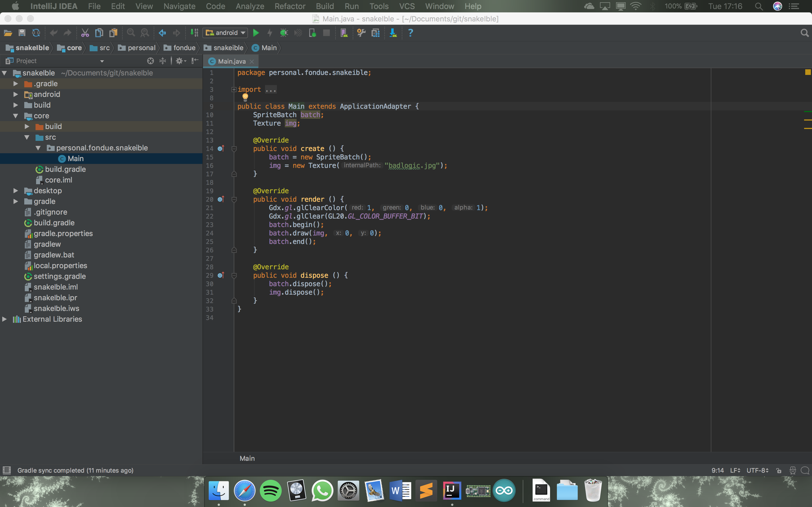Expand the import statements on line 3
This screenshot has height=507, width=812.
click(234, 89)
